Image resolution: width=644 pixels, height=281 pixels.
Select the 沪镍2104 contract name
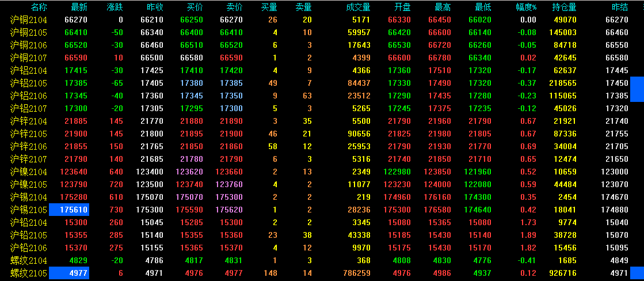[28, 172]
